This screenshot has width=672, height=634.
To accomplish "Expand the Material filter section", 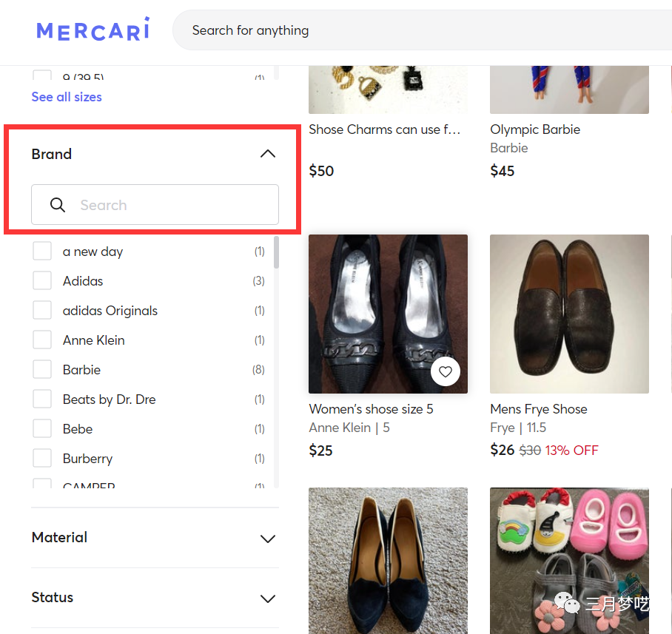I will (x=267, y=539).
